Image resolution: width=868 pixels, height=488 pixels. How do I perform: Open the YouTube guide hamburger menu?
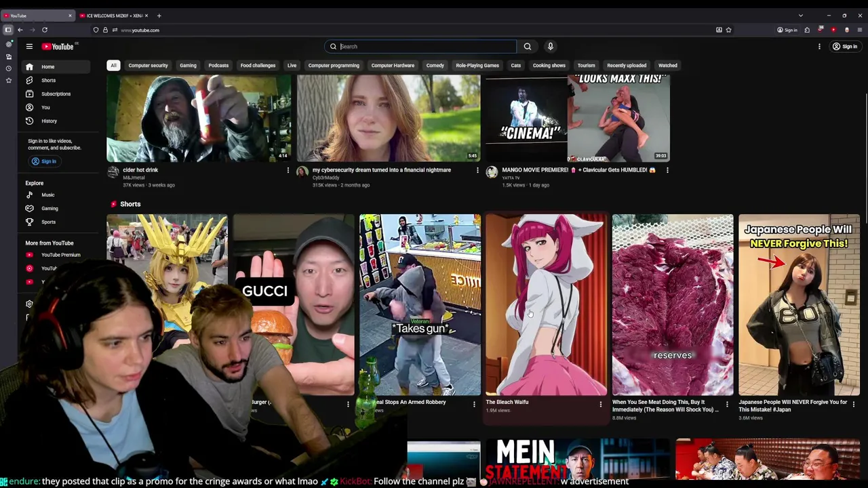29,46
